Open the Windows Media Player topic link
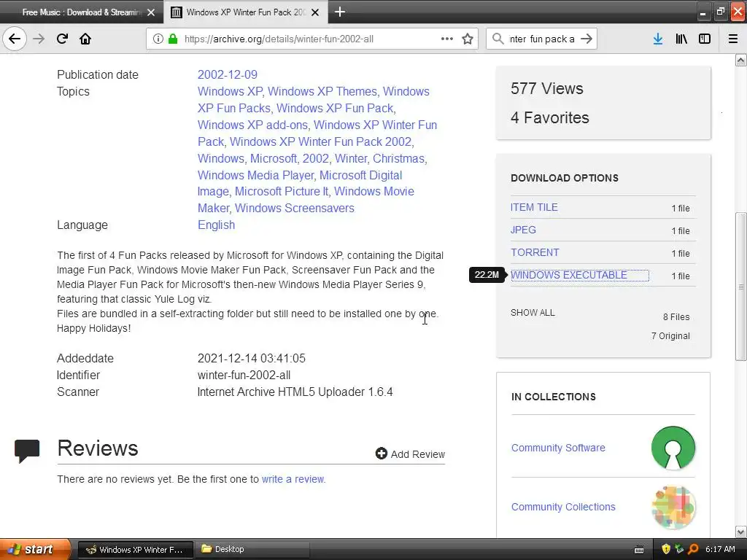 pos(256,175)
